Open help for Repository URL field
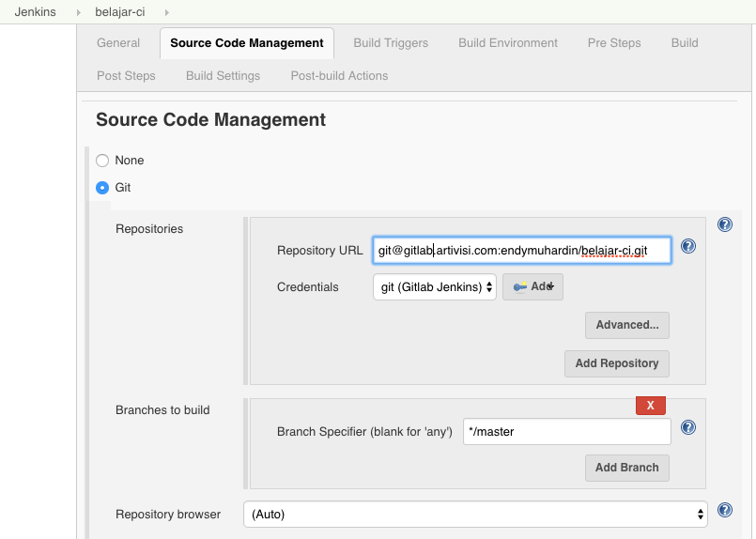Viewport: 756px width, 539px height. pos(688,246)
